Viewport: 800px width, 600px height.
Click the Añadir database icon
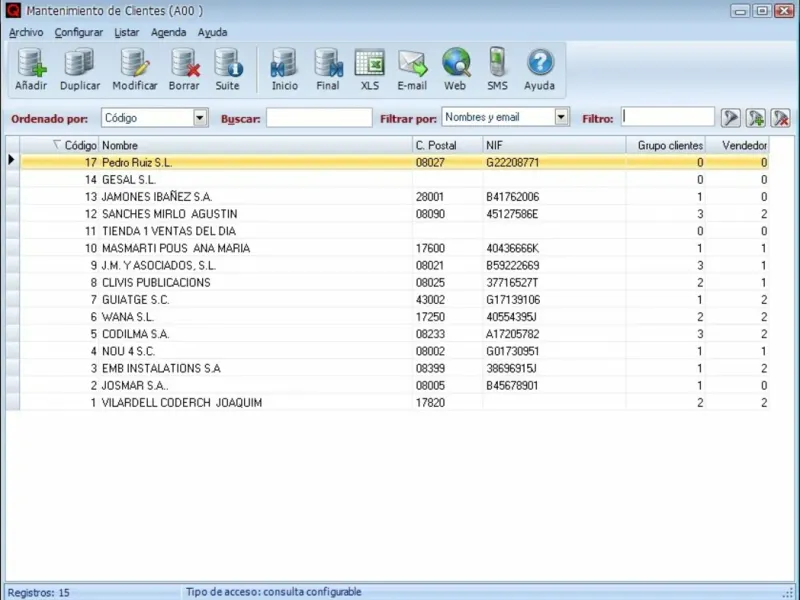point(31,69)
